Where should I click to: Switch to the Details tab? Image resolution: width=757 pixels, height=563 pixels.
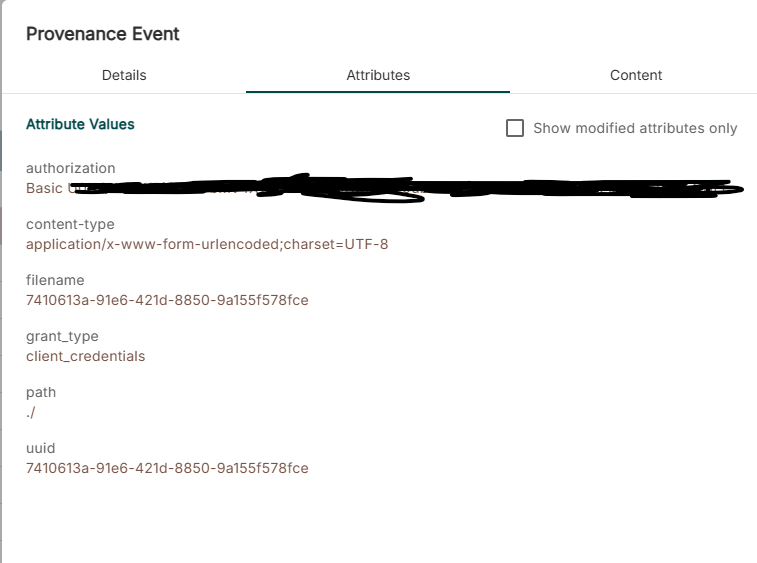point(124,75)
